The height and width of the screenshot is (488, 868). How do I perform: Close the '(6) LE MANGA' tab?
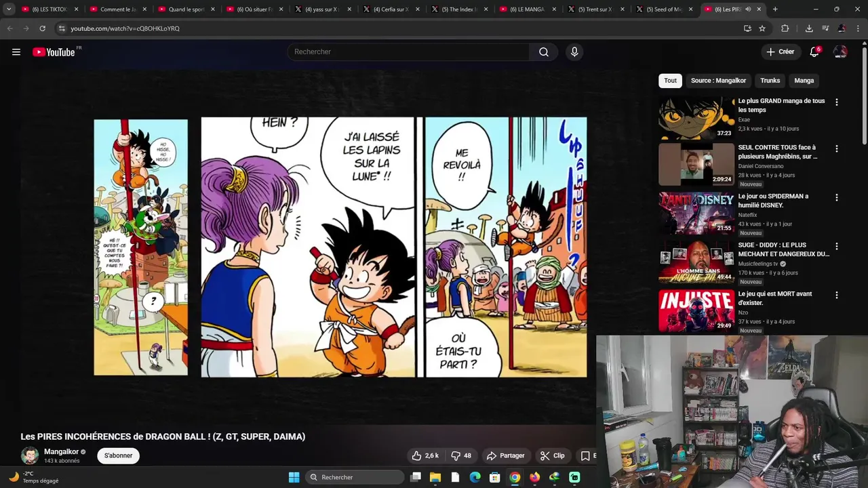[x=554, y=9]
